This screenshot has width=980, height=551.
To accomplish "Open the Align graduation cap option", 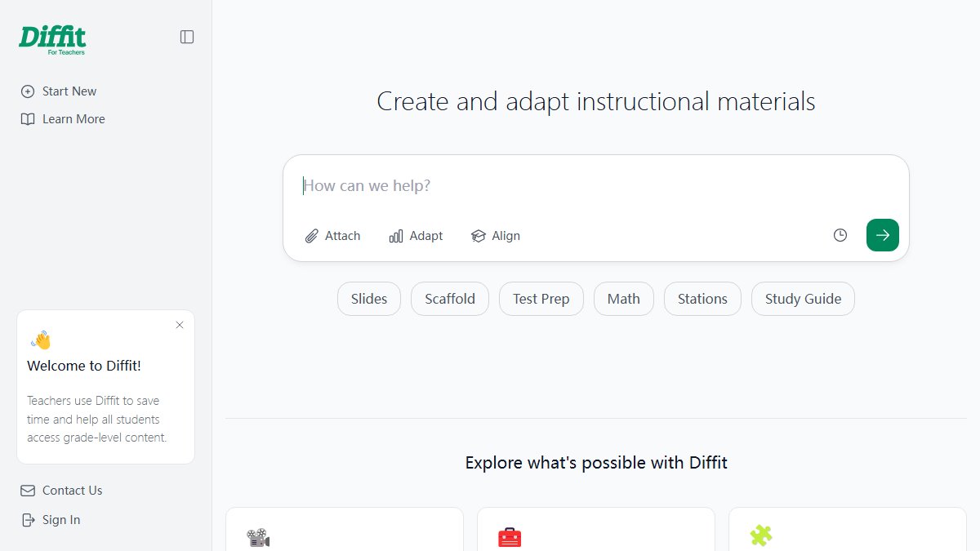I will coord(495,236).
